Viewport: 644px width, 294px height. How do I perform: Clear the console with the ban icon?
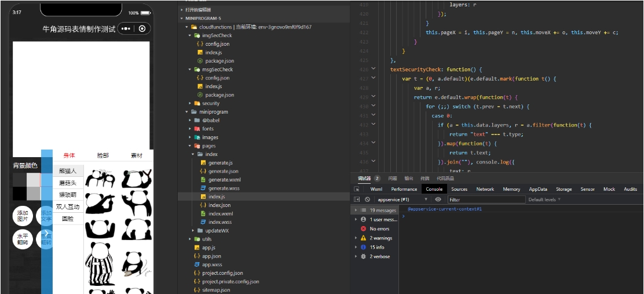[367, 199]
